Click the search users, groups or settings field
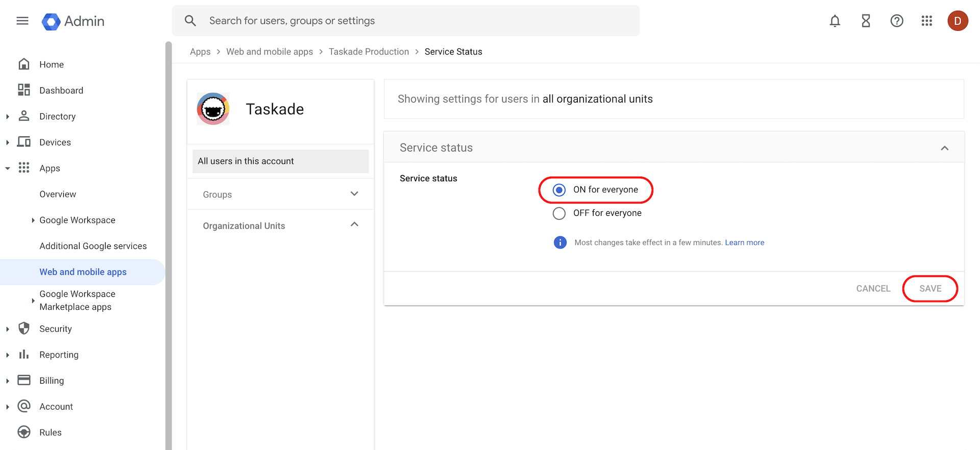The image size is (980, 450). (x=406, y=21)
